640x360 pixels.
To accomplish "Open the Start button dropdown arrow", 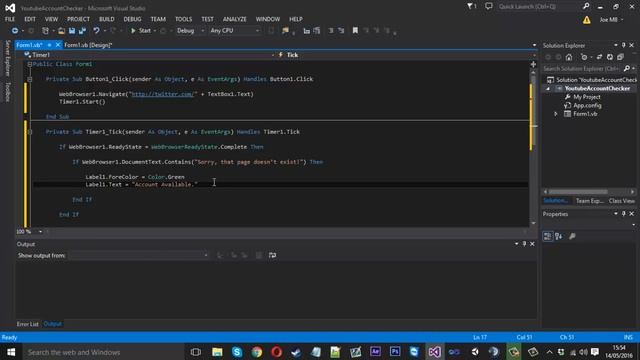I will (155, 31).
